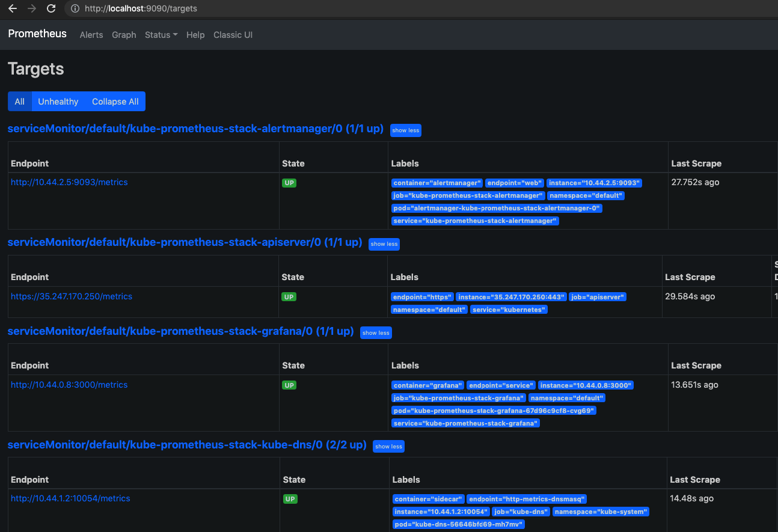Click the instance="35.247.170.250:443" label
This screenshot has width=778, height=532.
(511, 297)
